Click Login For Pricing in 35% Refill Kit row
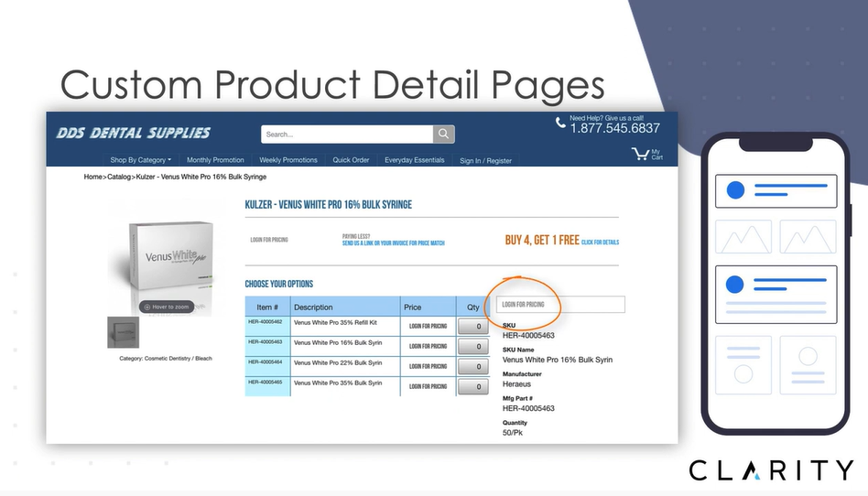Image resolution: width=868 pixels, height=496 pixels. click(428, 326)
